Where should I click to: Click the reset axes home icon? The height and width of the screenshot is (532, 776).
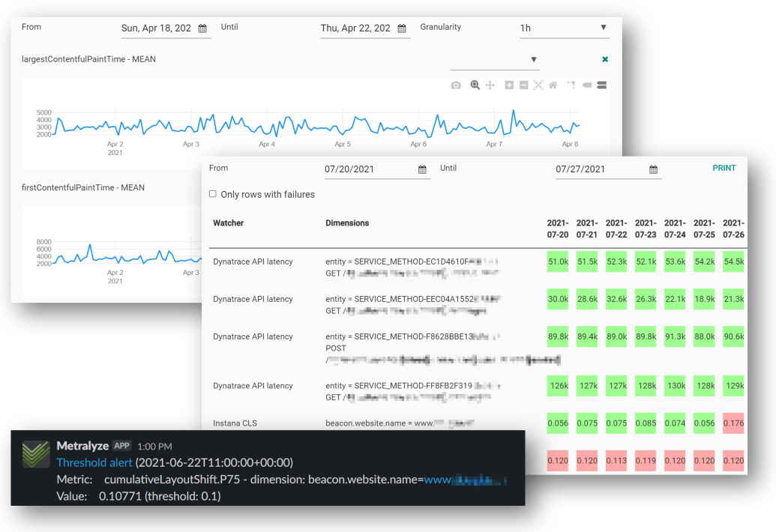click(x=553, y=85)
